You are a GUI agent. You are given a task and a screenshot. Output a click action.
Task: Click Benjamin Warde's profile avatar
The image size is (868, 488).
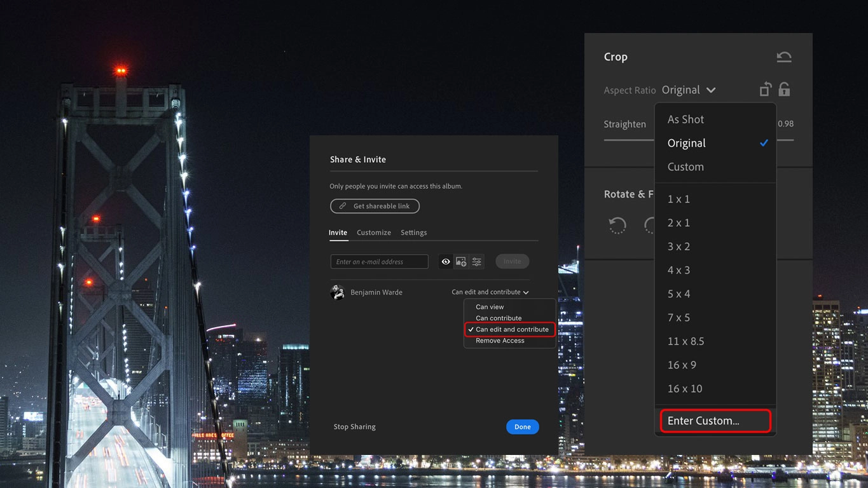337,292
